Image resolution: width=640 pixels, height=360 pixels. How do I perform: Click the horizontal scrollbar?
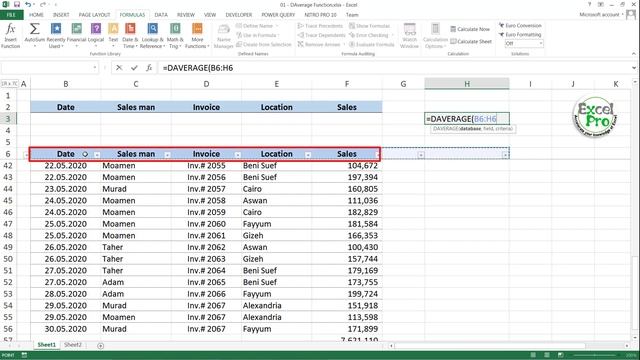pos(490,346)
